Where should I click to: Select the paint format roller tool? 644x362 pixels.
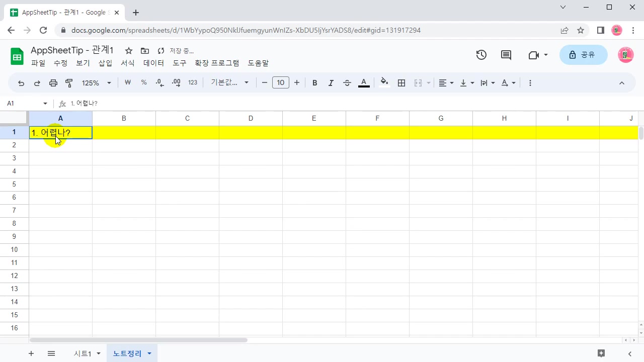(x=69, y=83)
